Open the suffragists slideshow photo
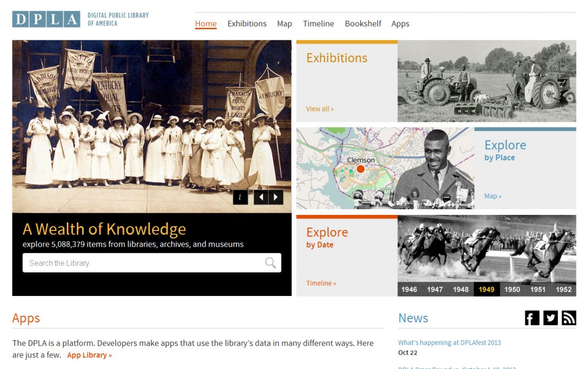588x369 pixels. pyautogui.click(x=152, y=126)
